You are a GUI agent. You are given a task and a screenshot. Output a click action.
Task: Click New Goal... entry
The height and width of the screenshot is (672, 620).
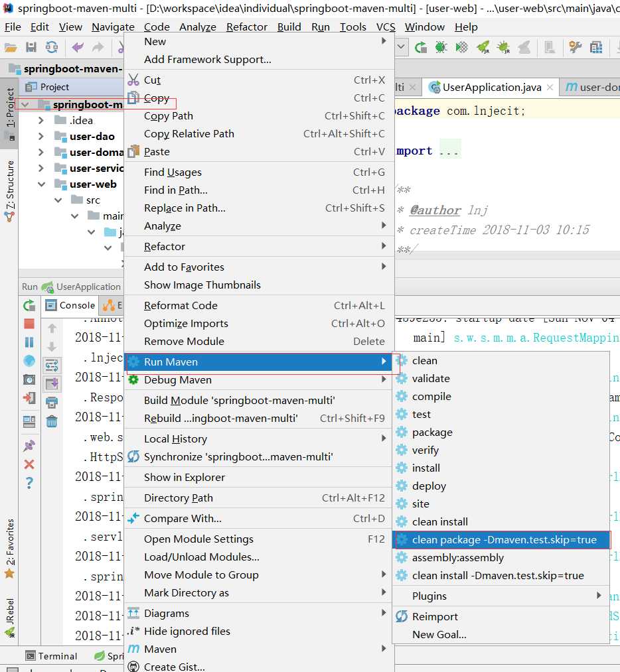coord(501,635)
